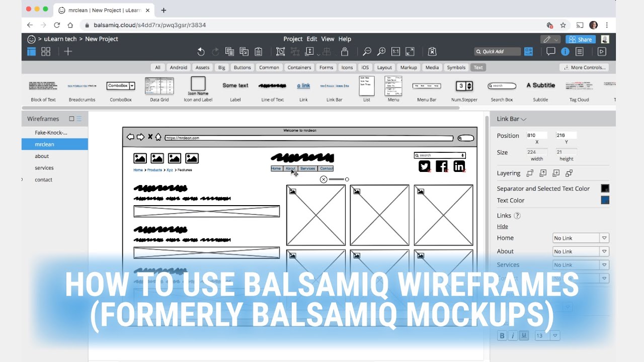Open the about wireframe
This screenshot has height=362, width=644.
[42, 156]
